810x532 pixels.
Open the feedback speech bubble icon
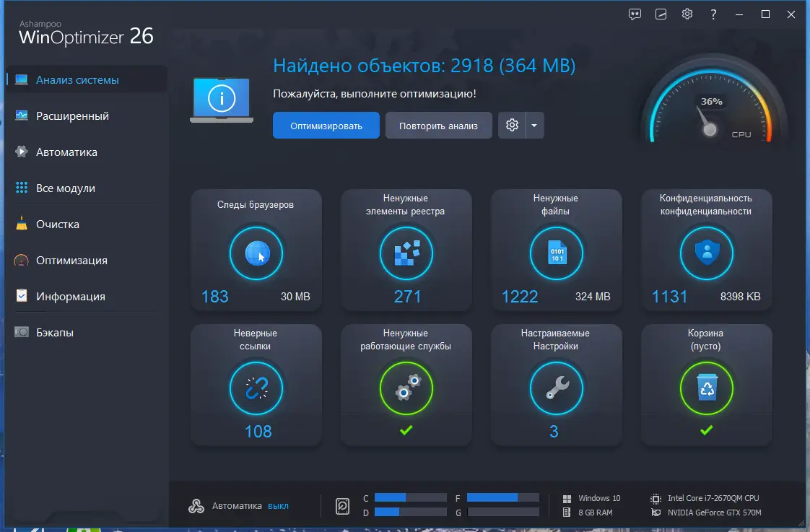tap(635, 14)
